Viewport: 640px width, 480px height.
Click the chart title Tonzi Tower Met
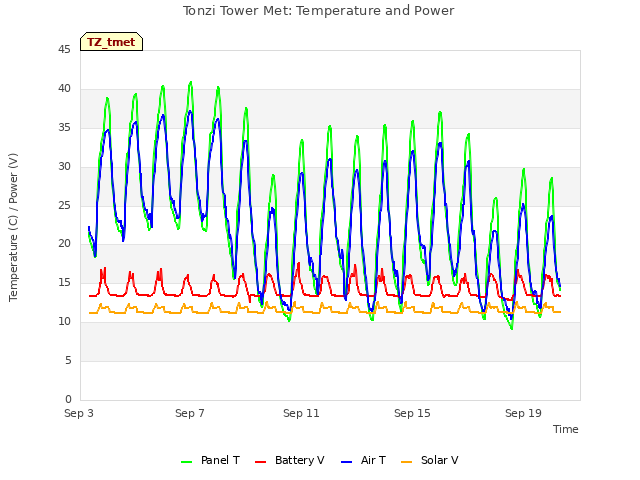click(318, 11)
